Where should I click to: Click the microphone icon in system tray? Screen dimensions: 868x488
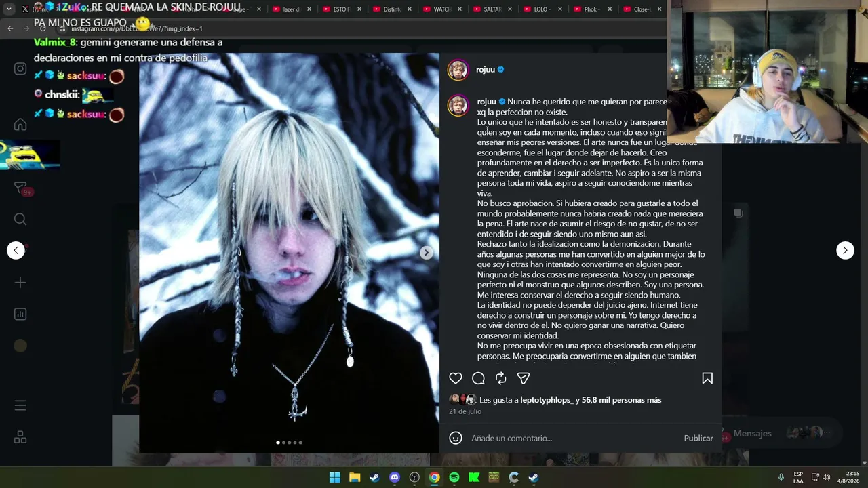coord(781,477)
